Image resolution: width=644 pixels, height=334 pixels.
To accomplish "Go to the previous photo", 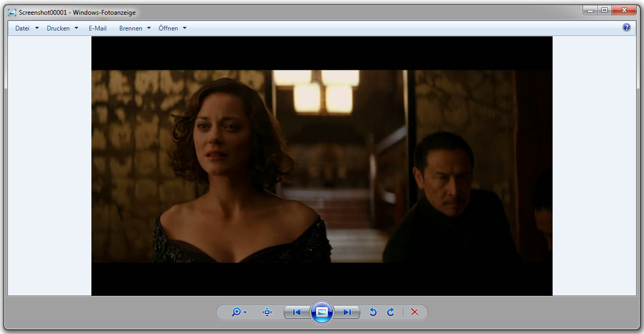I will pyautogui.click(x=297, y=312).
